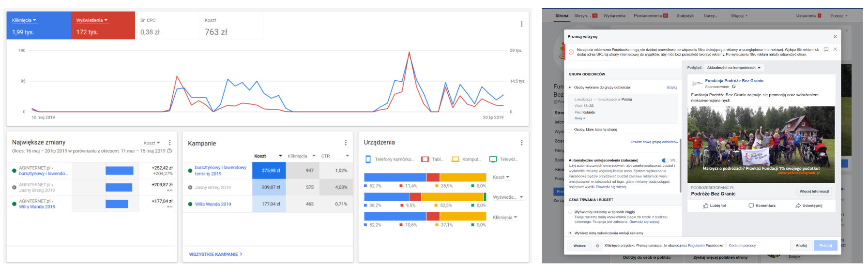Click the Udostępnij share arrow icon
This screenshot has width=868, height=279.
pyautogui.click(x=798, y=206)
